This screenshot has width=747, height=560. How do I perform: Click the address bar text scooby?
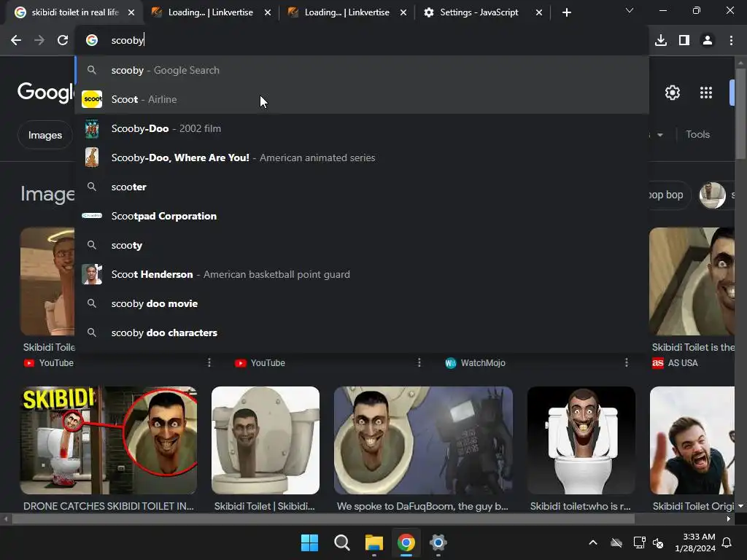(127, 41)
